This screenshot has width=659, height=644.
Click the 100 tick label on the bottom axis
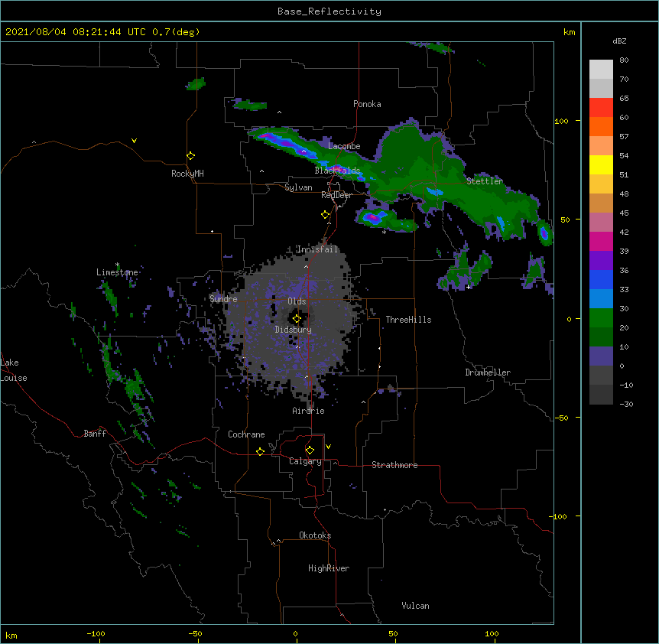(x=492, y=633)
